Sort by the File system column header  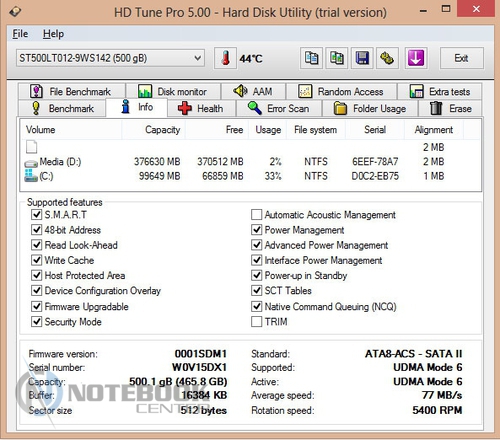(x=316, y=130)
